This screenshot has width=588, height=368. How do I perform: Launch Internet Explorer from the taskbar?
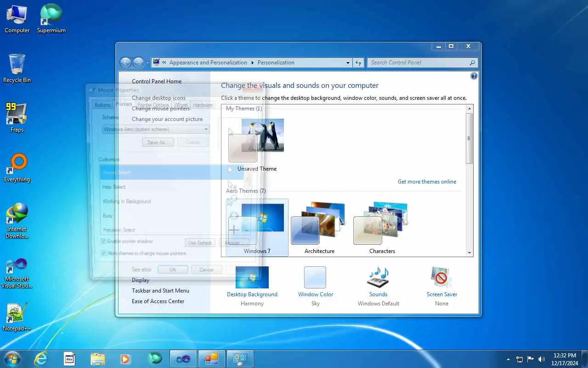point(41,359)
